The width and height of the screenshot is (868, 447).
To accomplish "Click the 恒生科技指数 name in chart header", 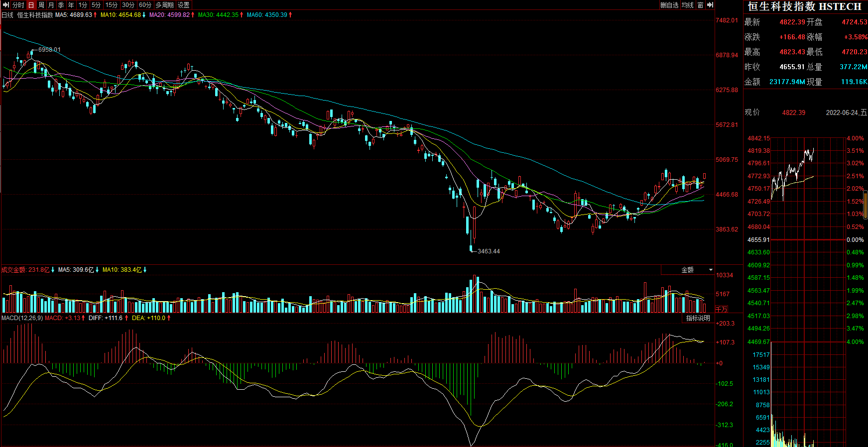I will 35,15.
